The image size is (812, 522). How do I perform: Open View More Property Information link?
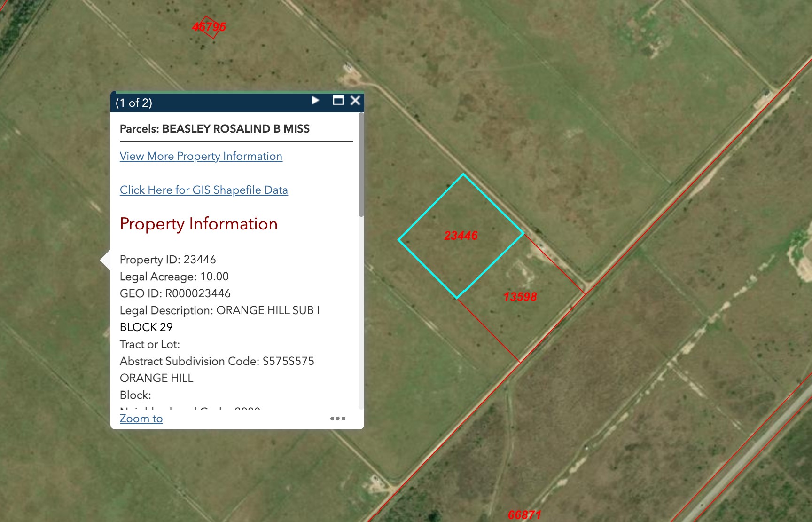[201, 156]
